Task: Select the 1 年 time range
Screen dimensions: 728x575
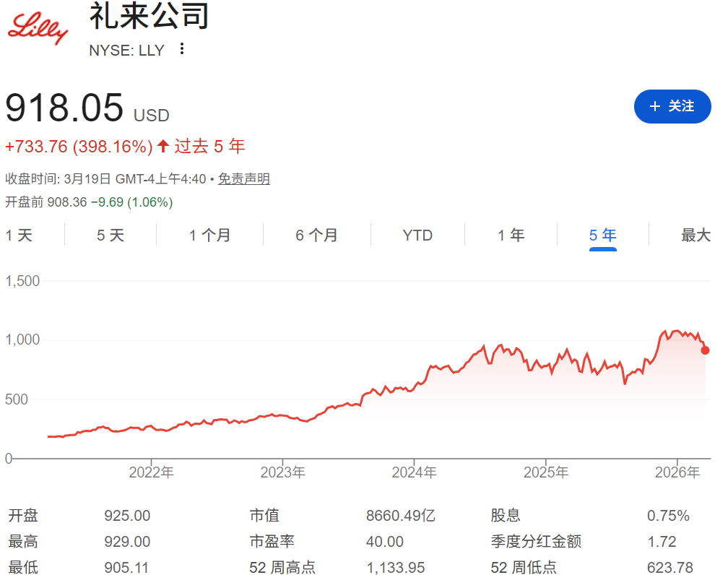Action: coord(511,235)
